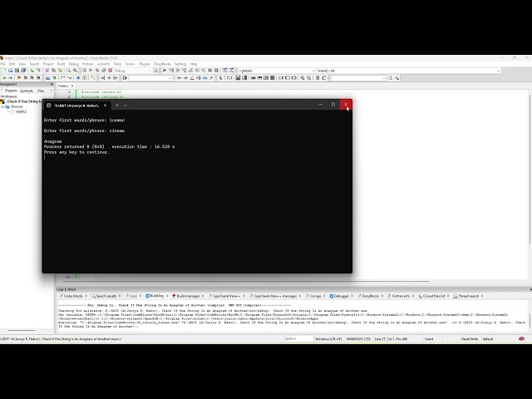Click the WINDOWS-1252 encoding status entry

[358, 339]
